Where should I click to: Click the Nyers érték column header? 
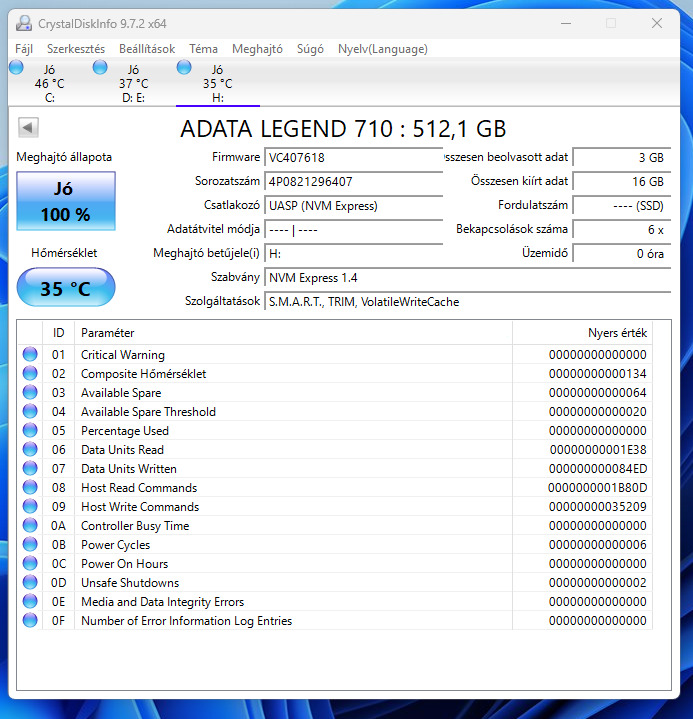[582, 333]
